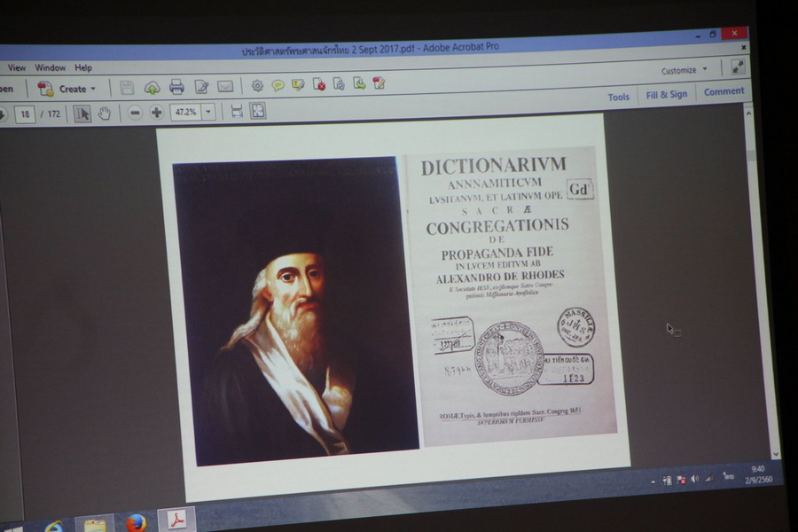The height and width of the screenshot is (532, 798).
Task: Zoom out with the minus button
Action: coord(135,113)
